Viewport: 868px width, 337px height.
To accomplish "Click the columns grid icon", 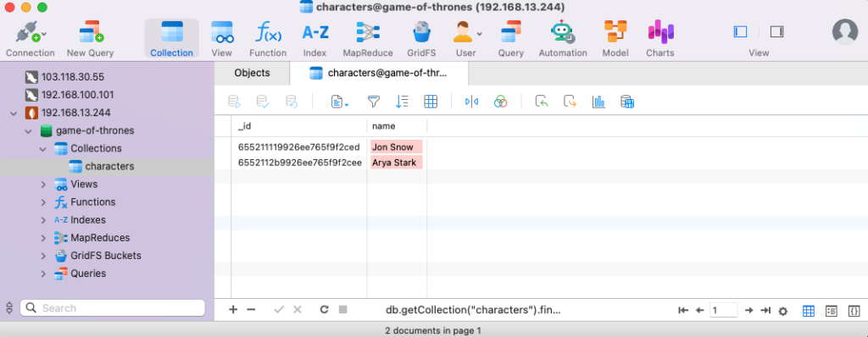I will (x=431, y=102).
